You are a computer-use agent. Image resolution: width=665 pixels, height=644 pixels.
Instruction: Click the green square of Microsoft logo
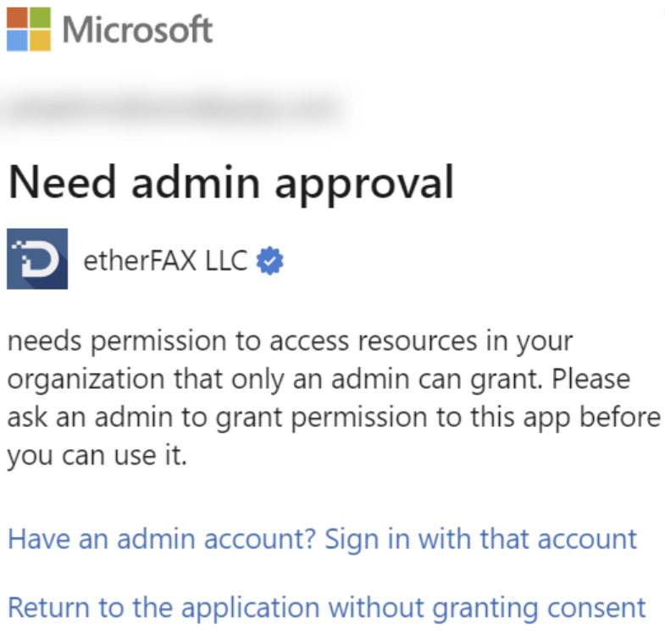point(39,19)
